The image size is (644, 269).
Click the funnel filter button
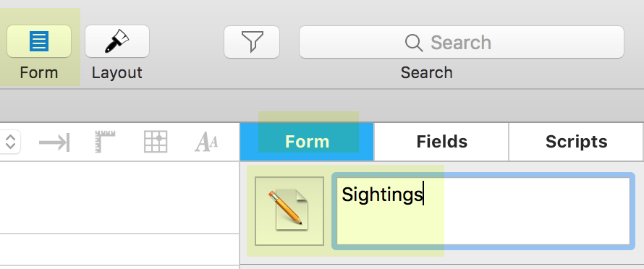click(x=252, y=42)
